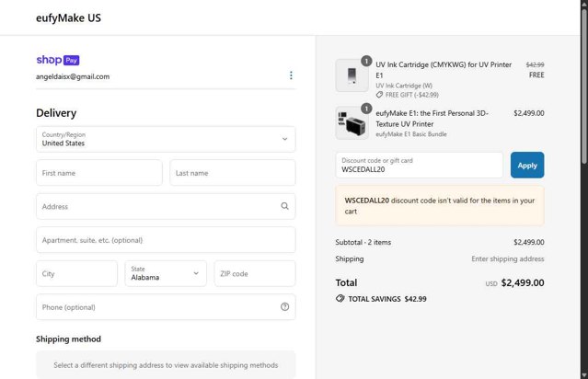Click the FREE price label
This screenshot has height=379, width=588.
click(536, 75)
